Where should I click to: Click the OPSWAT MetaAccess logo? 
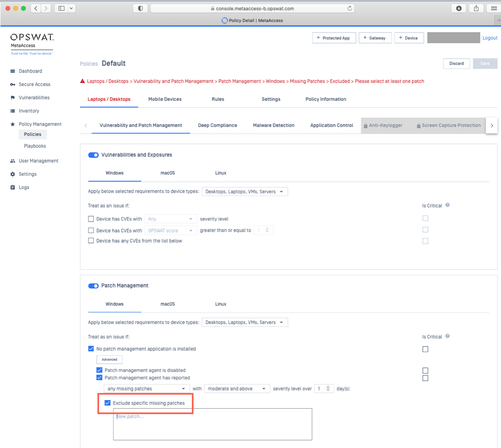(x=32, y=44)
